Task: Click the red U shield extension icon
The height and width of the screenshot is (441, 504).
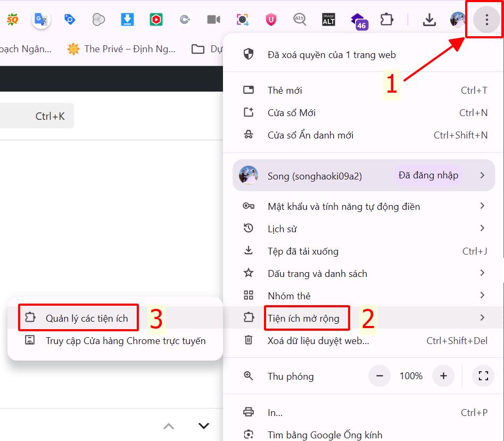Action: click(x=271, y=20)
